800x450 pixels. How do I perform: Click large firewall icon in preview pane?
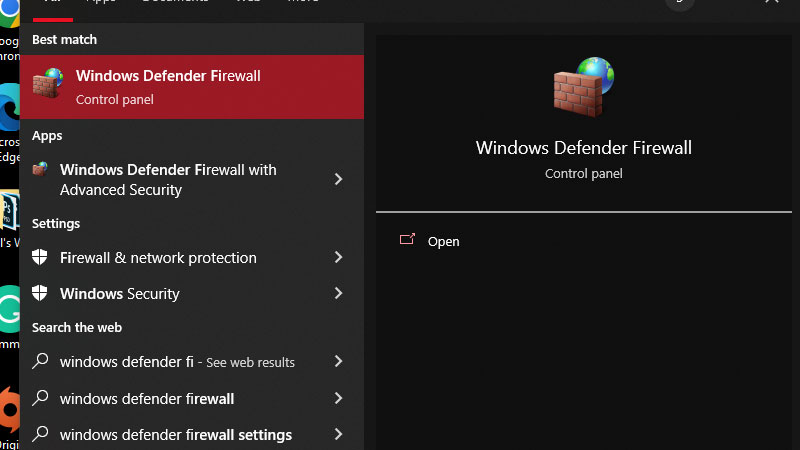[584, 87]
